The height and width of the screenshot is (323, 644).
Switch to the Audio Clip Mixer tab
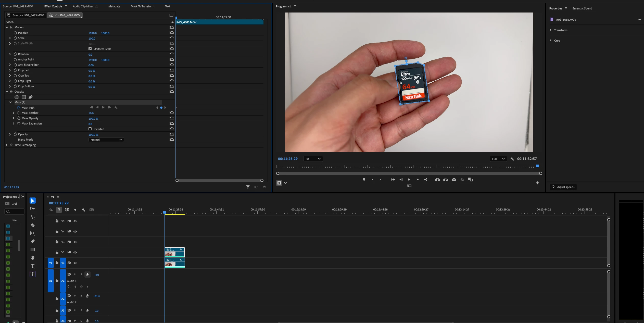(85, 6)
